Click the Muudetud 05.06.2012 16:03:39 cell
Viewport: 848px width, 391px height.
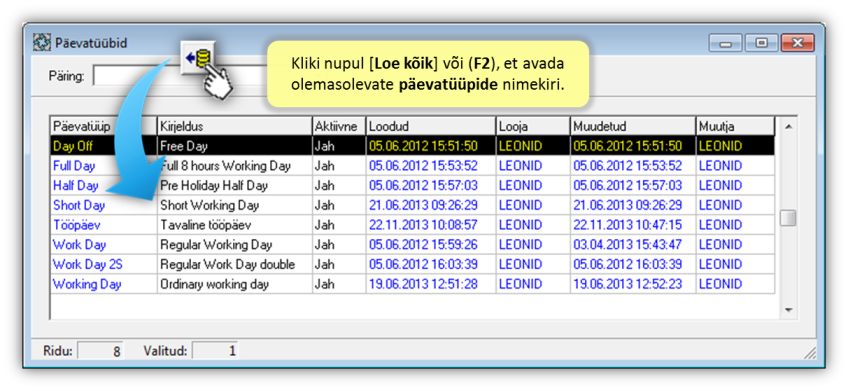pos(633,264)
